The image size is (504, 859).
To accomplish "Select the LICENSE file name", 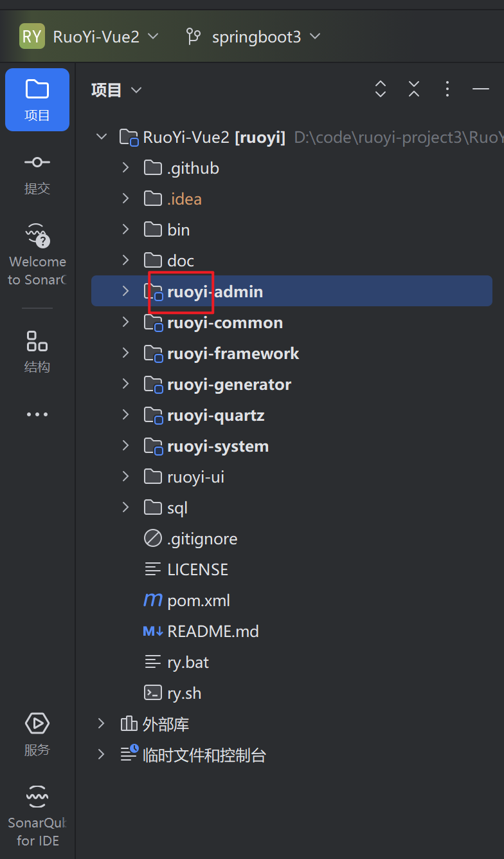I will click(197, 569).
